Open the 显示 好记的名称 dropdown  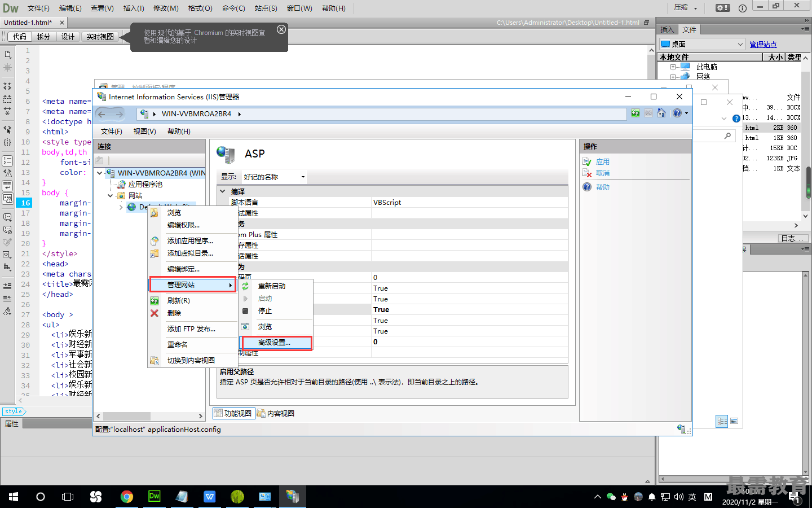(275, 177)
